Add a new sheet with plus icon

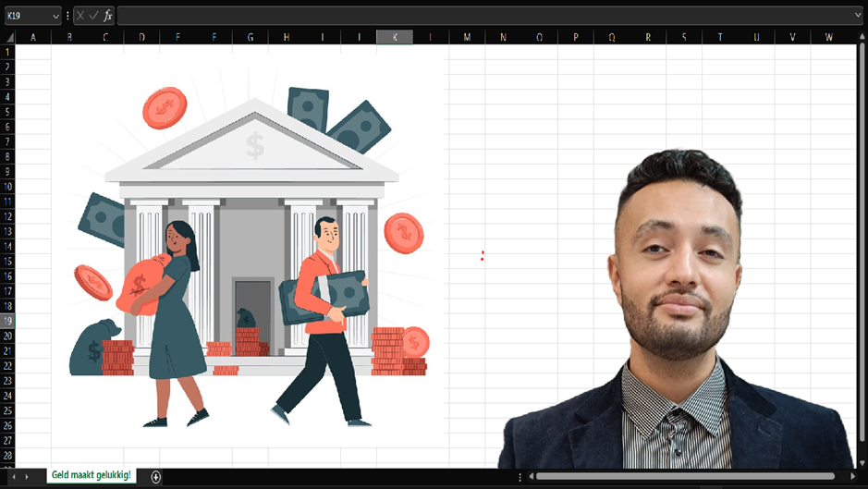(155, 477)
